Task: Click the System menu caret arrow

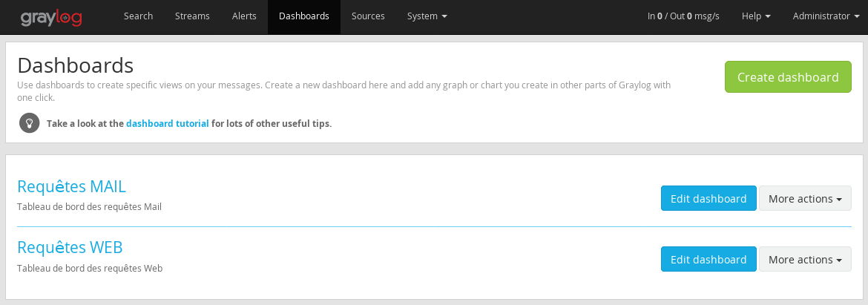Action: pyautogui.click(x=444, y=17)
